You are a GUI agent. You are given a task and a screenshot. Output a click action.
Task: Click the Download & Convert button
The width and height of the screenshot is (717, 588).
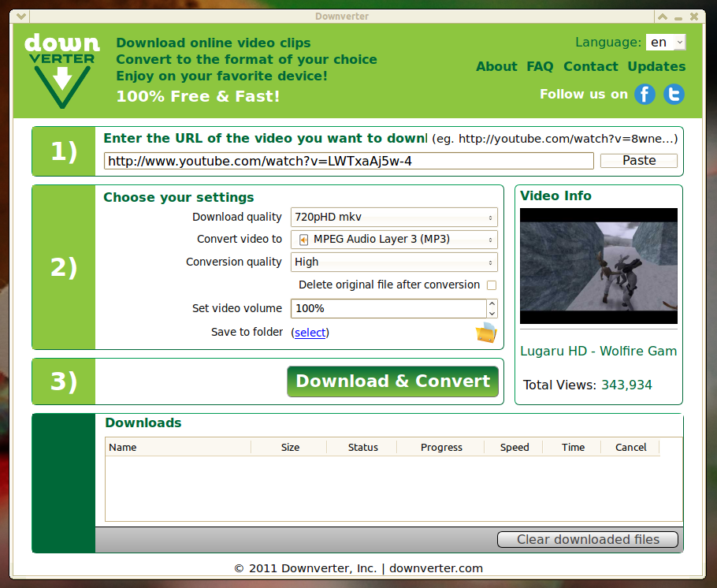tap(393, 381)
